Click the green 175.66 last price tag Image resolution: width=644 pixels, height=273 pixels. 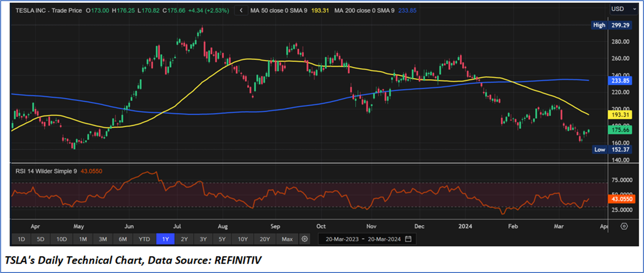click(x=621, y=130)
